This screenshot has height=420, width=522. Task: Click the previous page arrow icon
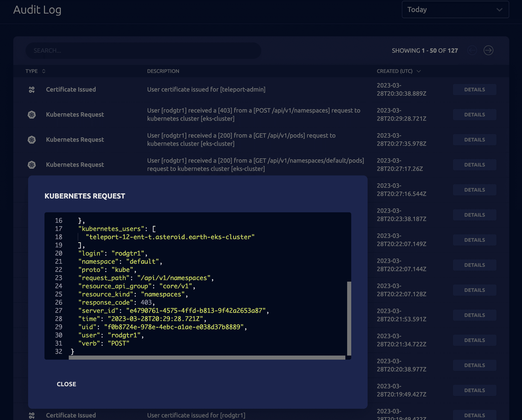click(472, 50)
